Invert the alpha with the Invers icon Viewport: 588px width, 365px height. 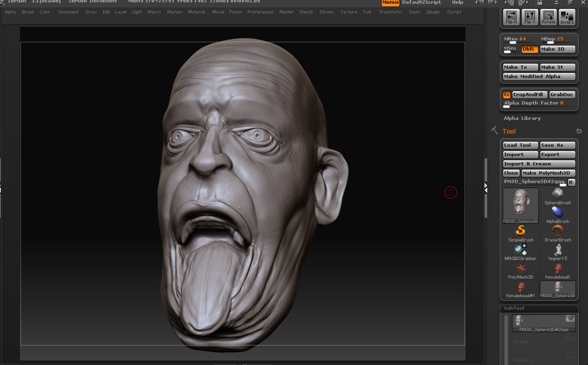[x=567, y=17]
